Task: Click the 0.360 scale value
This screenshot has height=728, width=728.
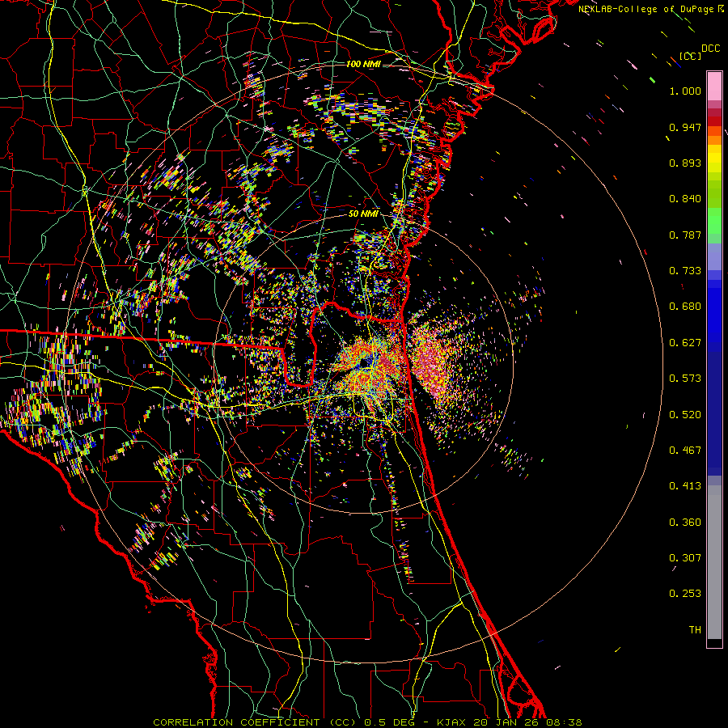Action: coord(685,523)
